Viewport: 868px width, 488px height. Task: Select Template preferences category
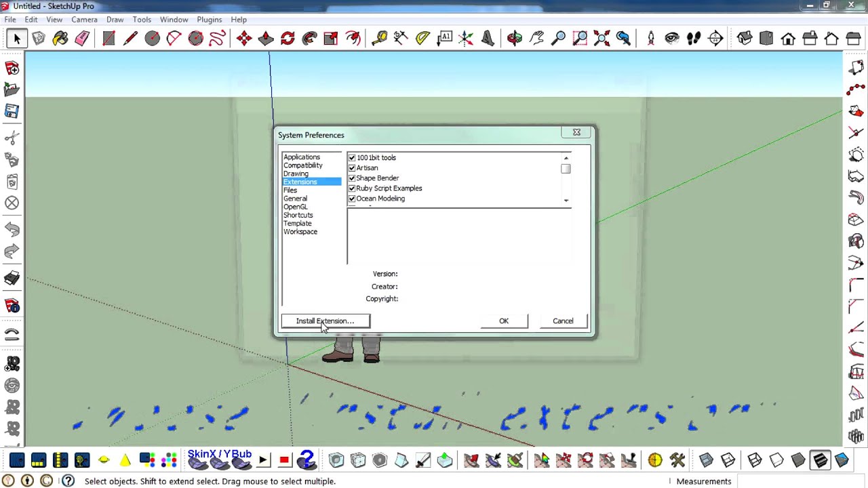pyautogui.click(x=298, y=224)
